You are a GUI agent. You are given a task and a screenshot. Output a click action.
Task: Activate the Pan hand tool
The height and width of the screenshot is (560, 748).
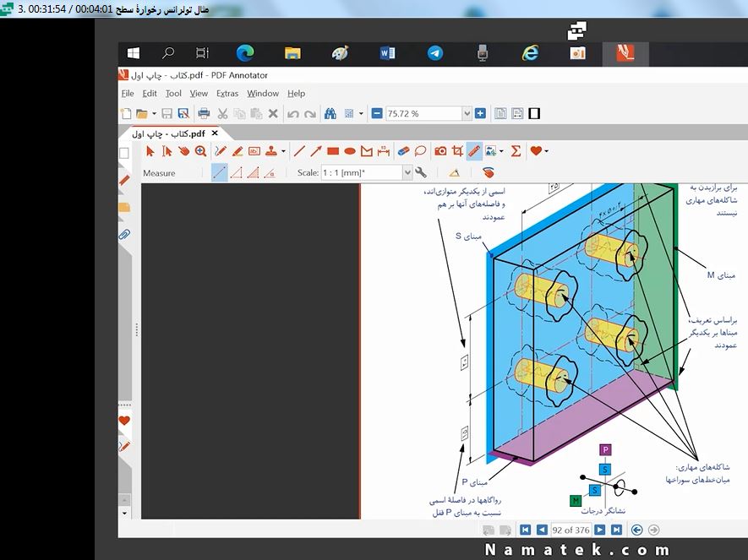coord(183,151)
